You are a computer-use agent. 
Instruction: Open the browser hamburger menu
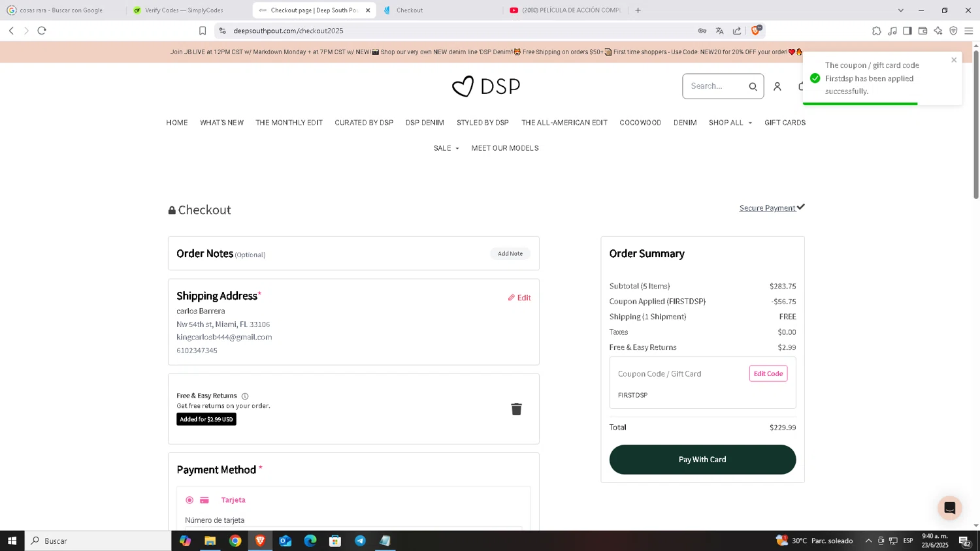(x=969, y=31)
